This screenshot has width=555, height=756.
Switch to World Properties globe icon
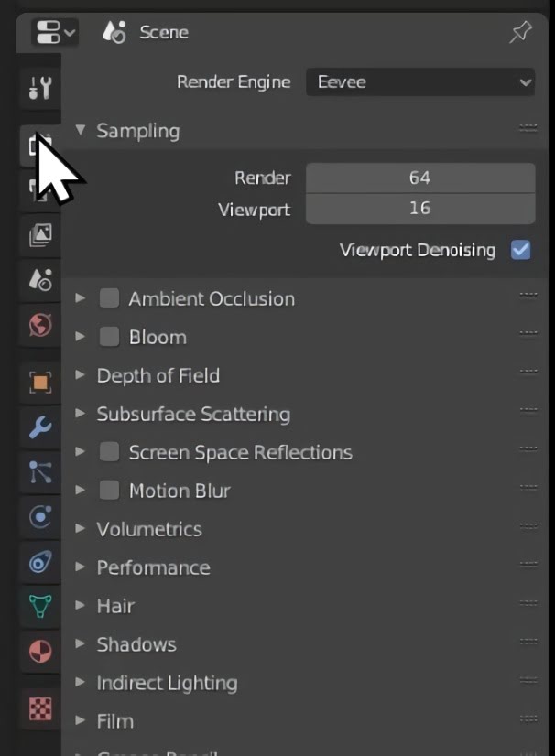tap(38, 325)
